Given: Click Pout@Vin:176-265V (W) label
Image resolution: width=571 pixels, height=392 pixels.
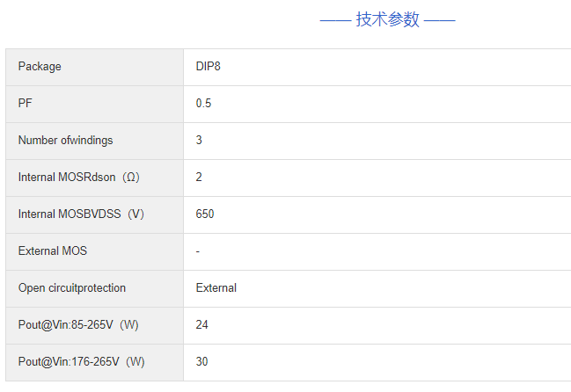Looking at the screenshot, I should pos(81,362).
